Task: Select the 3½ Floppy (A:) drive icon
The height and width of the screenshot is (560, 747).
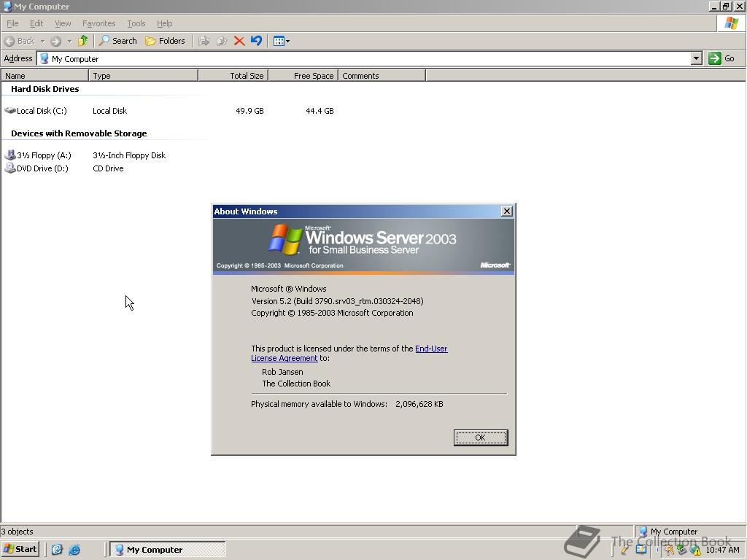Action: 10,155
